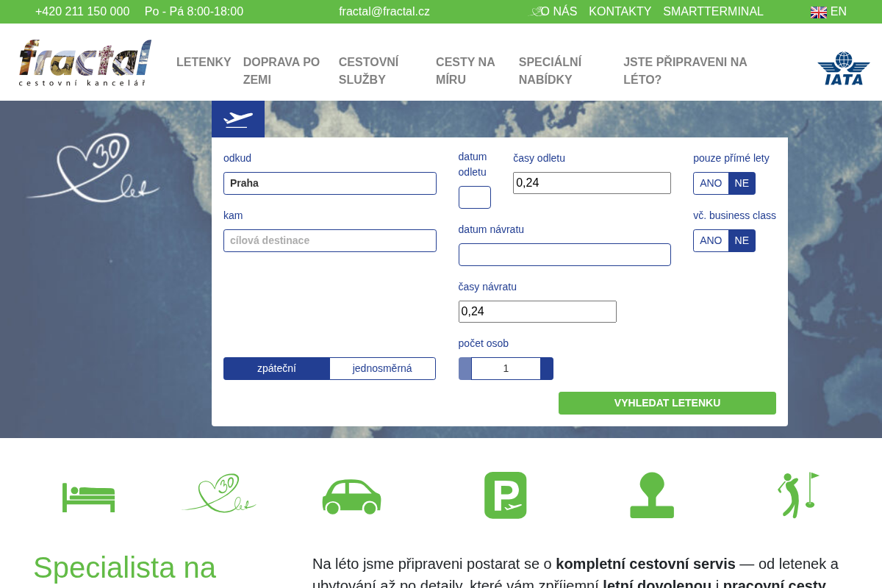Click the UK flag language icon

tap(819, 12)
